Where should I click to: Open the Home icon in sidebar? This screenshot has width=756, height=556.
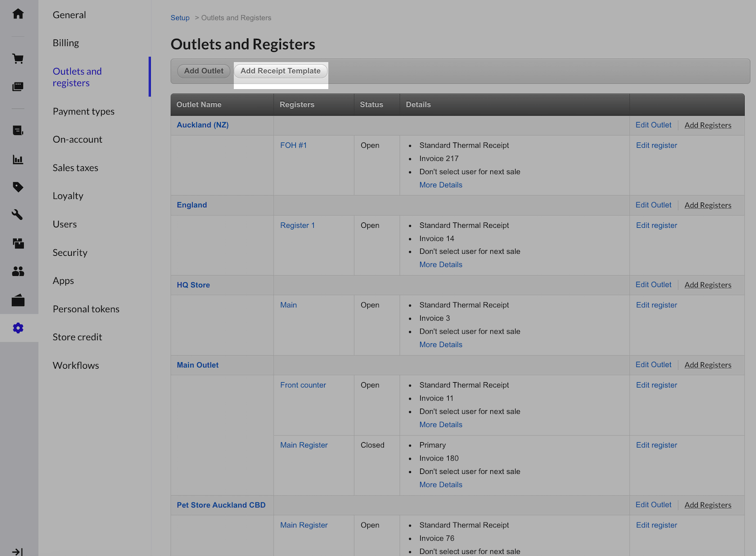(x=18, y=13)
